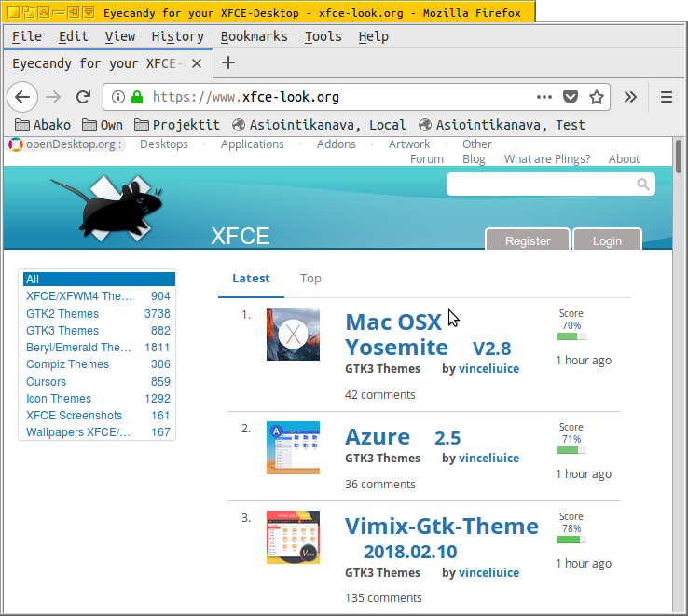Image resolution: width=688 pixels, height=616 pixels.
Task: Click the second title bar window icon
Action: tap(29, 13)
